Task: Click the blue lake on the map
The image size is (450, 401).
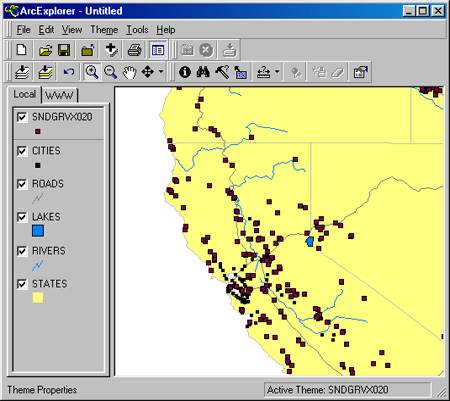Action: [x=310, y=241]
